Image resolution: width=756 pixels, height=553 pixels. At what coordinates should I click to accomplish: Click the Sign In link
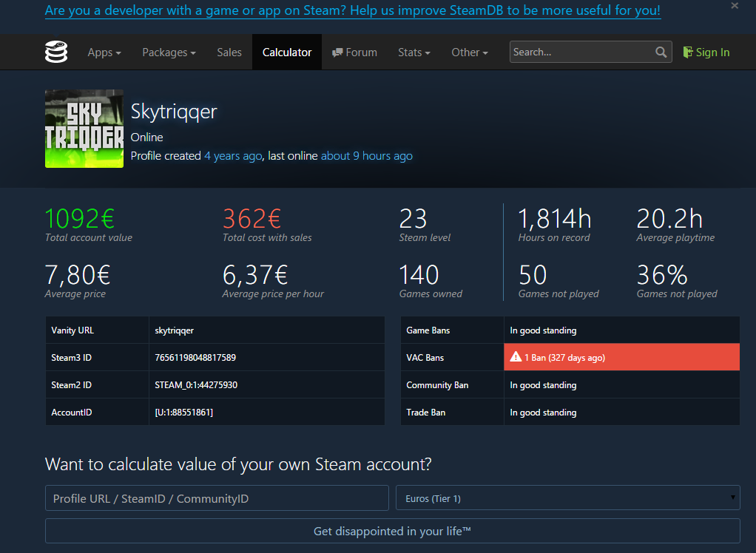pos(706,52)
